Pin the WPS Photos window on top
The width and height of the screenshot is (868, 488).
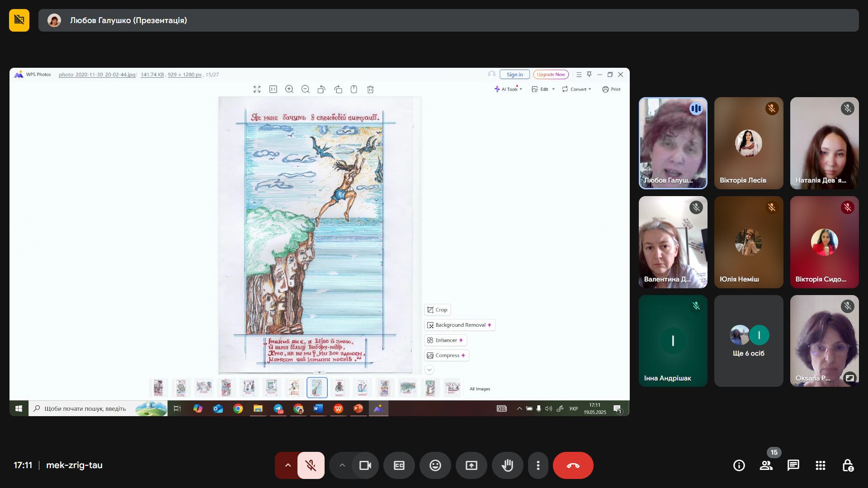pyautogui.click(x=589, y=75)
